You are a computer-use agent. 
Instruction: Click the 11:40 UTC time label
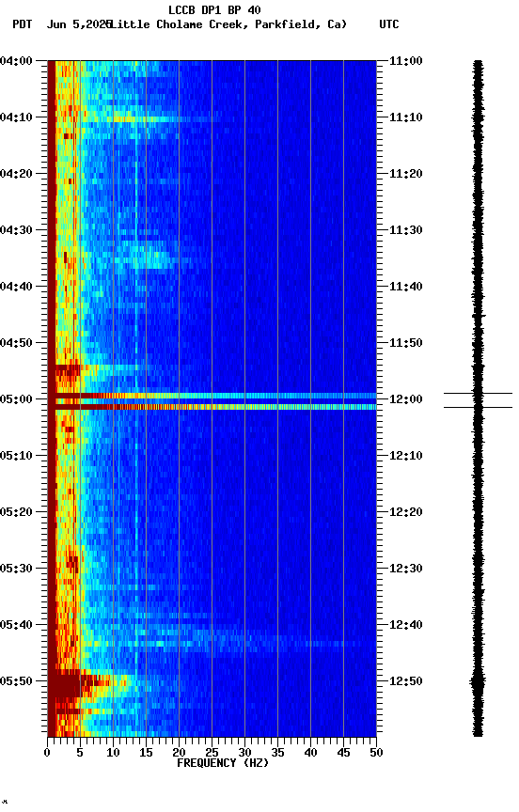[x=406, y=287]
